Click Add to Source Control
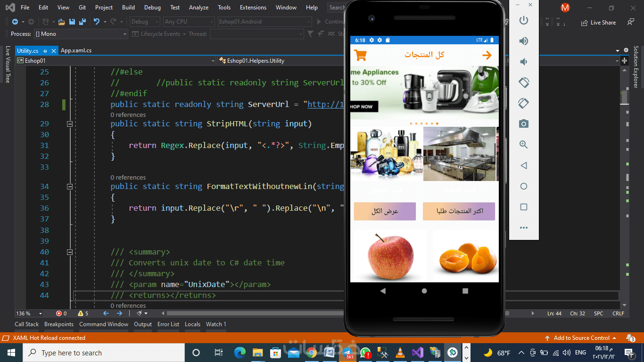The image size is (644, 362). pyautogui.click(x=580, y=338)
